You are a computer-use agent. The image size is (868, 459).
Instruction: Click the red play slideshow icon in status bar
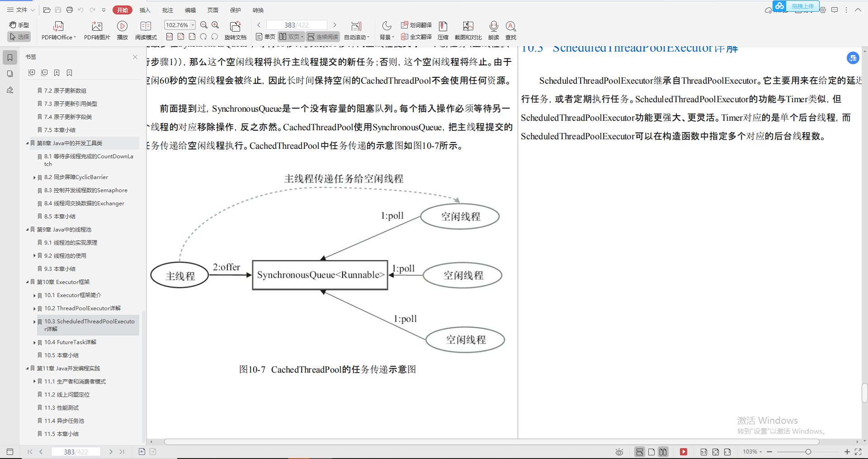point(684,452)
